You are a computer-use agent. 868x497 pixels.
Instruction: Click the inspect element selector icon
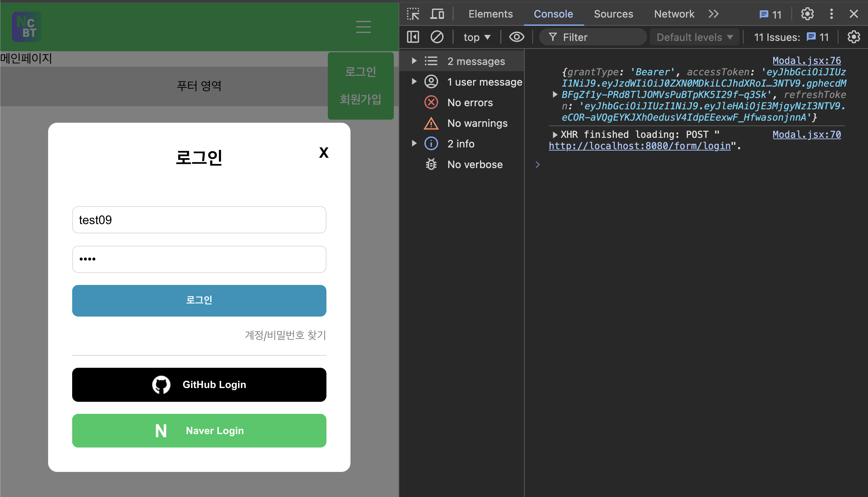click(x=413, y=14)
